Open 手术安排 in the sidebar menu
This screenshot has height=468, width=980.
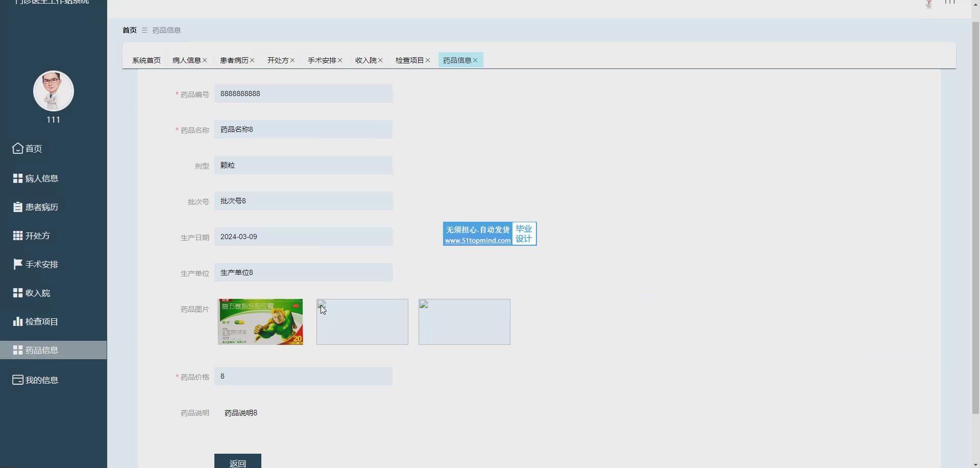pos(54,264)
